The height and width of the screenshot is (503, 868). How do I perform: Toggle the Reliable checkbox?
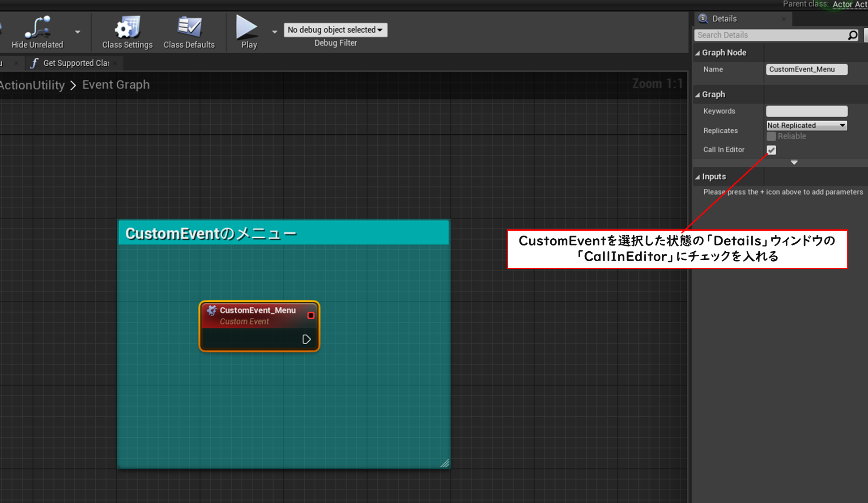pyautogui.click(x=771, y=136)
